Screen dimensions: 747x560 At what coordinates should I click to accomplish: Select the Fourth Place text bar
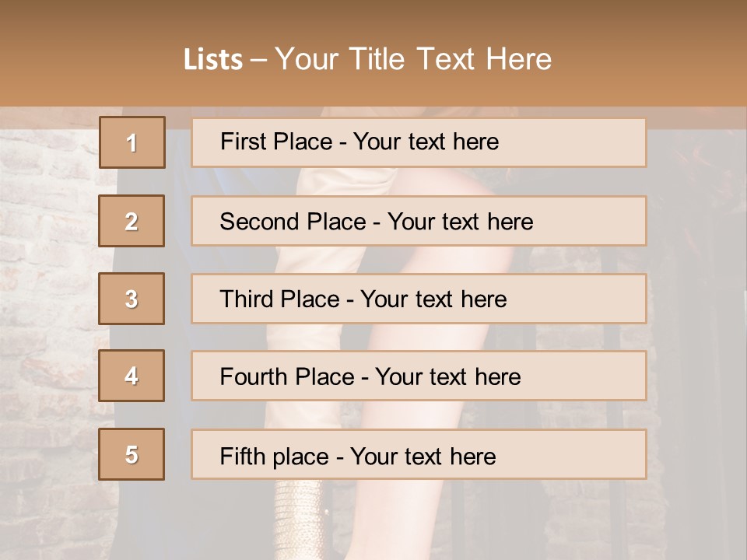pyautogui.click(x=419, y=376)
